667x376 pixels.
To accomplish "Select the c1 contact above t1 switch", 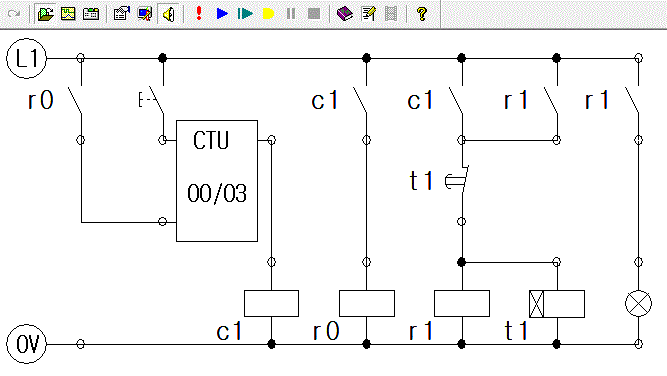I will click(456, 100).
